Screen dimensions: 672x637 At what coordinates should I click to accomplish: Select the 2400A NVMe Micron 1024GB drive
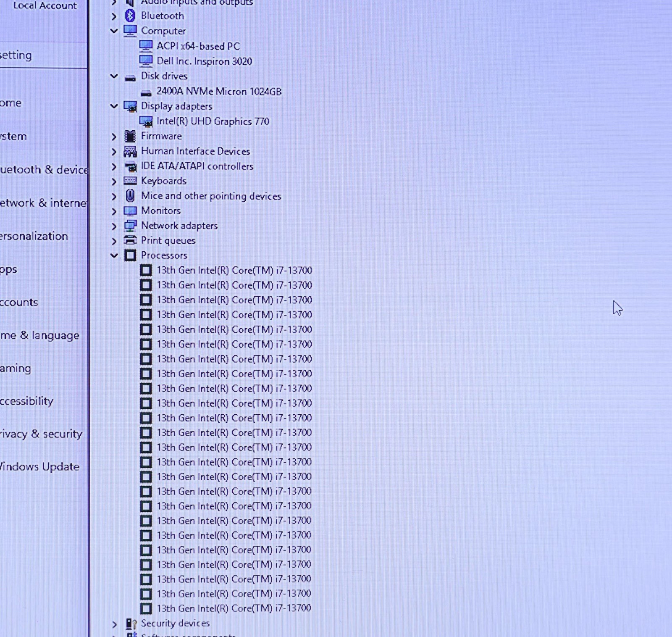click(219, 92)
